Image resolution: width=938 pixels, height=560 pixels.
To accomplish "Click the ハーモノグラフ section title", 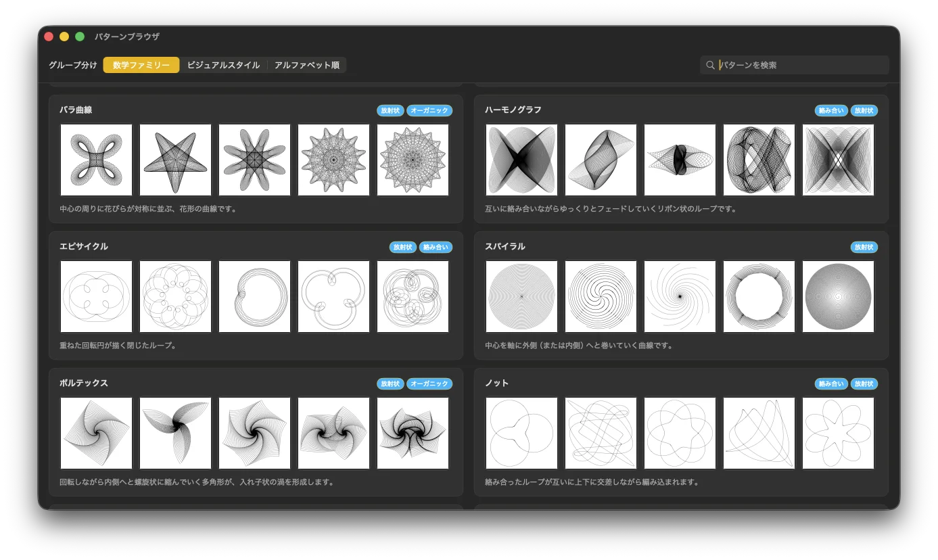I will point(513,110).
